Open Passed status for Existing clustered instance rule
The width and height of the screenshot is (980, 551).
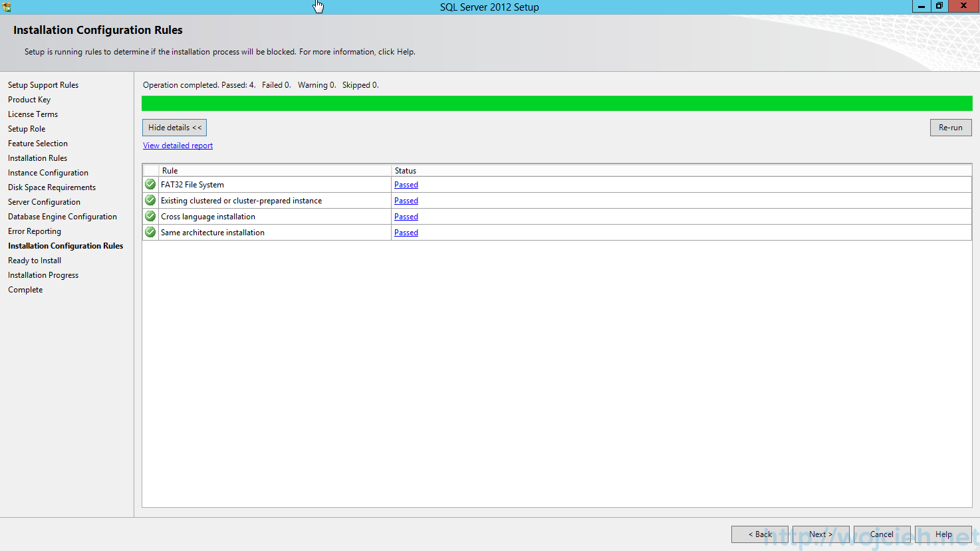(406, 201)
